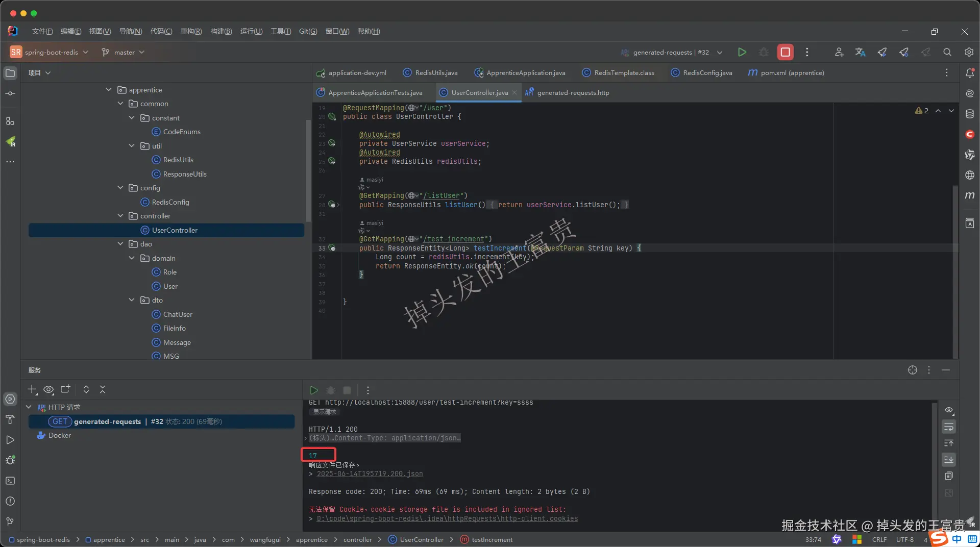This screenshot has width=980, height=547.
Task: Click the UTF-8 encoding indicator
Action: (x=905, y=539)
